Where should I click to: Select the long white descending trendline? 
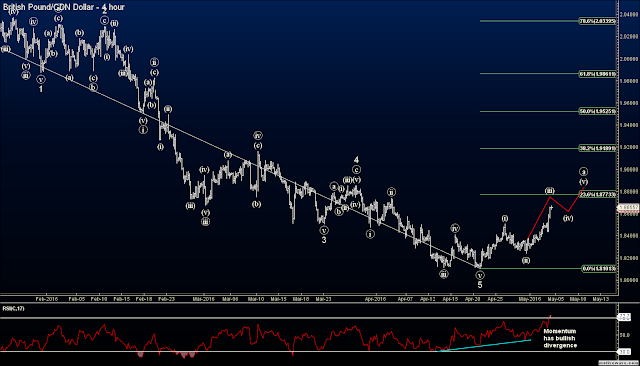tap(241, 159)
